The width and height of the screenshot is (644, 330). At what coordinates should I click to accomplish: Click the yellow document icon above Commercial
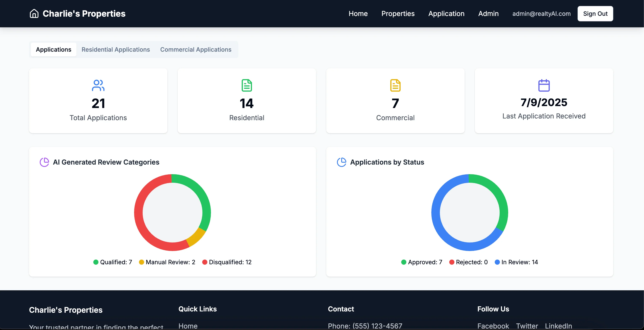395,85
